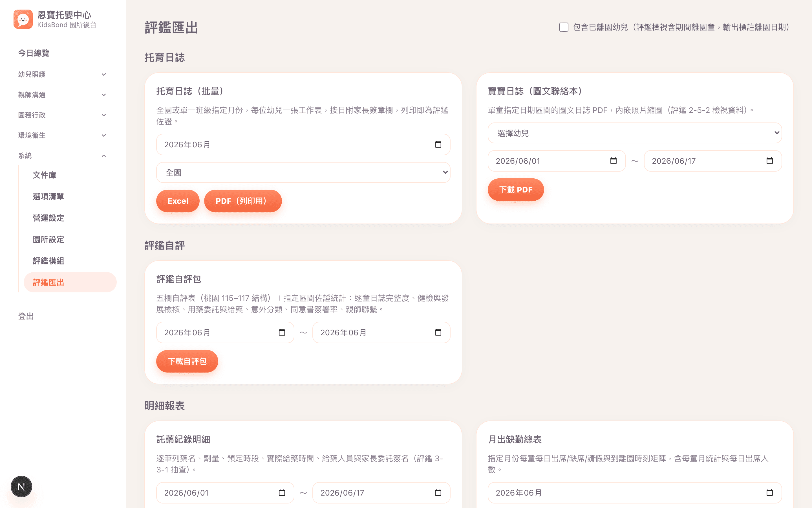Open 選項清單 under 系統
This screenshot has width=812, height=508.
pos(48,196)
